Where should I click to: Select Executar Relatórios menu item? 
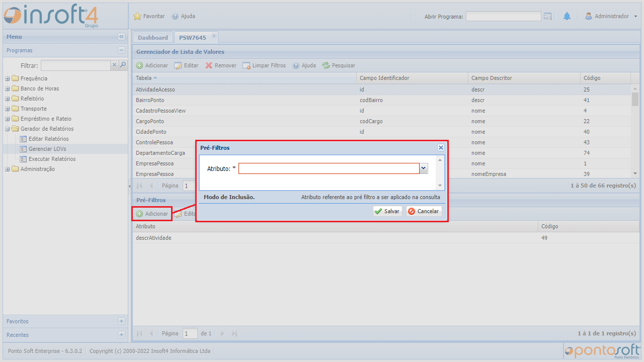click(x=52, y=159)
